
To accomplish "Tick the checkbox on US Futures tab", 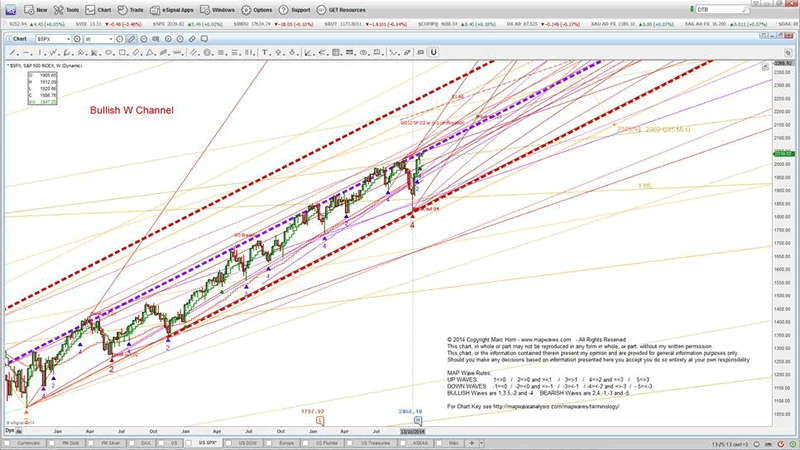I will click(x=306, y=443).
